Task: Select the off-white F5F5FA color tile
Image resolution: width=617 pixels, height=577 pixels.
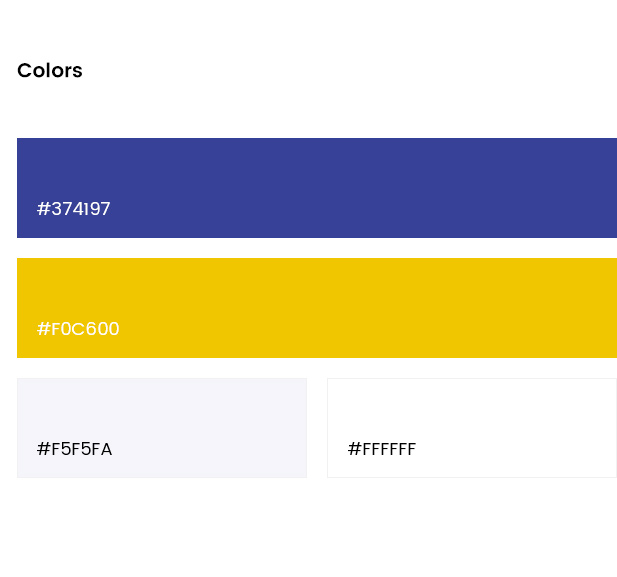Action: click(x=162, y=428)
